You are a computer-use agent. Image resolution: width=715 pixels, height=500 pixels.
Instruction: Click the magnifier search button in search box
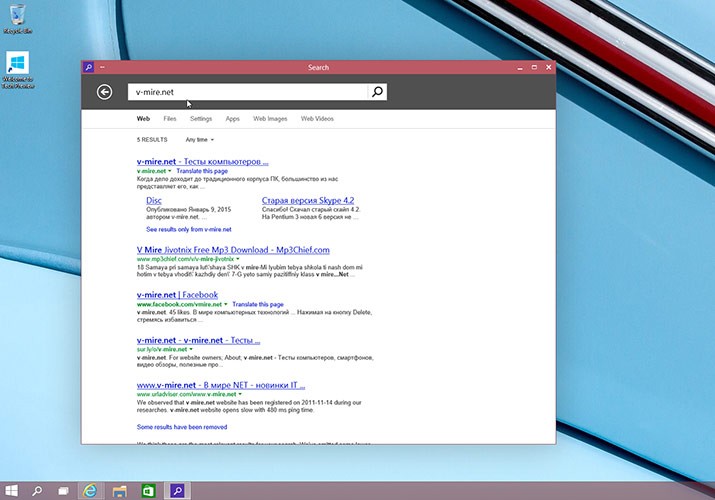pyautogui.click(x=377, y=92)
